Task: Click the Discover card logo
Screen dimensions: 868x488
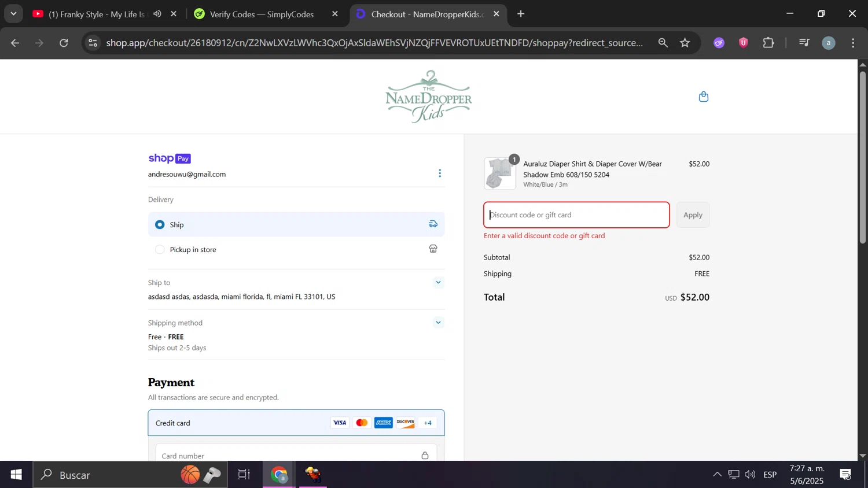Action: 405,423
